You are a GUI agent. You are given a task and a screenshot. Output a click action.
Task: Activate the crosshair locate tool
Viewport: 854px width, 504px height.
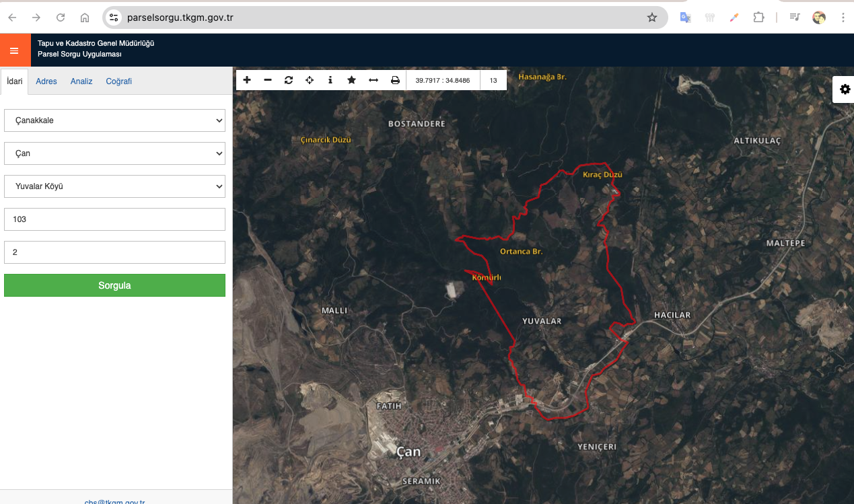pyautogui.click(x=310, y=80)
